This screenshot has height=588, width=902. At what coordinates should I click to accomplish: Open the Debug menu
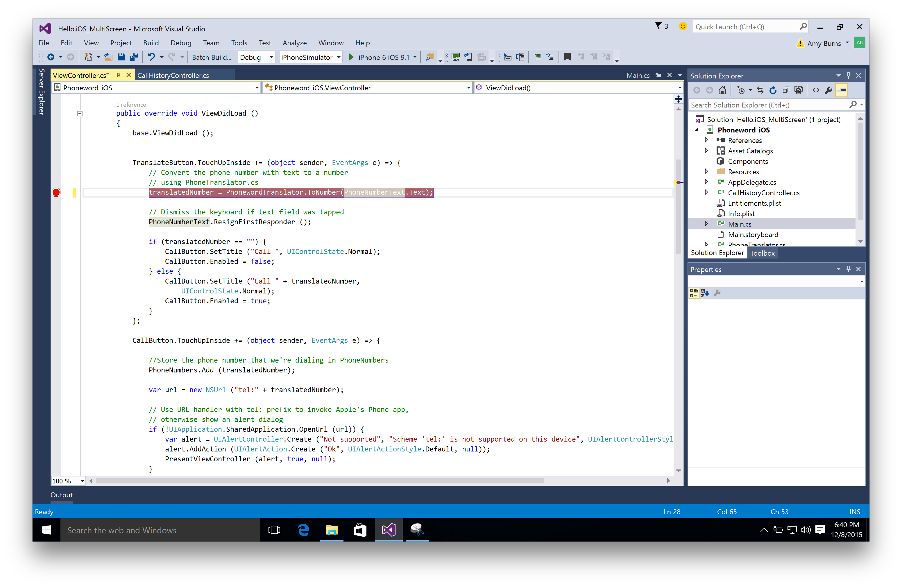[181, 43]
